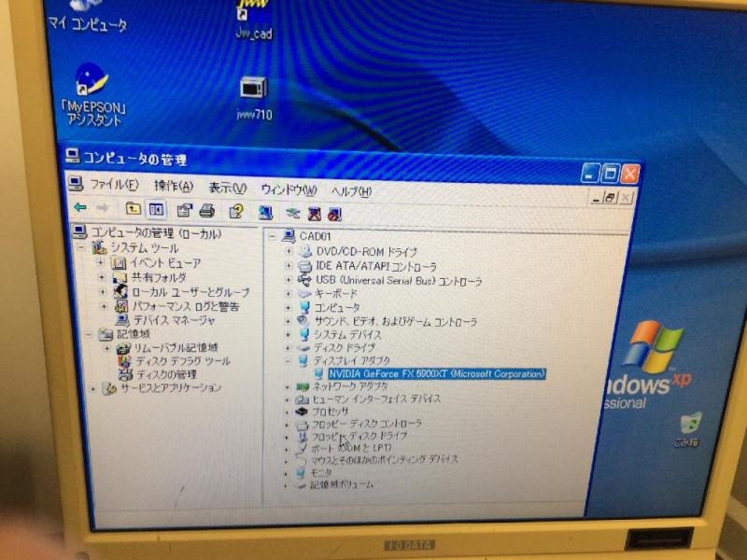This screenshot has height=560, width=747.
Task: Select プロセッサ device category
Action: (x=331, y=411)
